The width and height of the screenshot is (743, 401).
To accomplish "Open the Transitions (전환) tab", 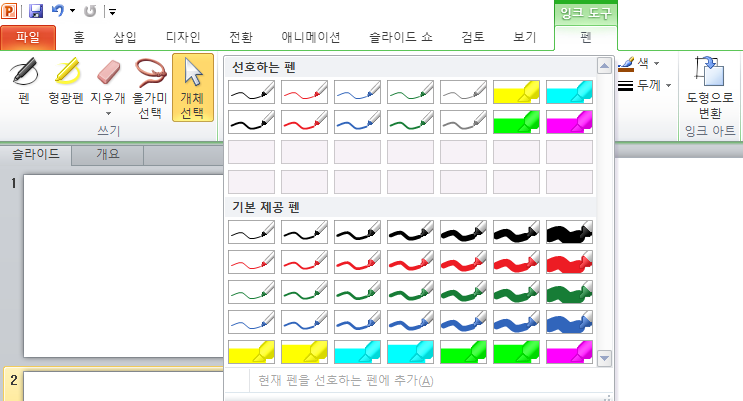I will [241, 37].
